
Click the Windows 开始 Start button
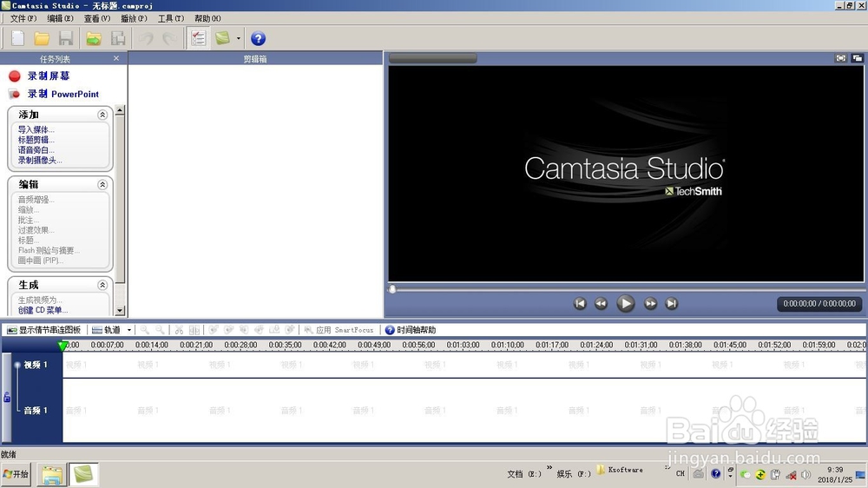(x=16, y=474)
